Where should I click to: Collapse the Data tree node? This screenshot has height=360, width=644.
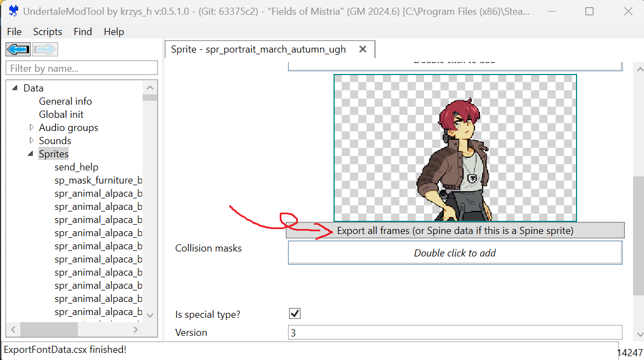[x=15, y=88]
